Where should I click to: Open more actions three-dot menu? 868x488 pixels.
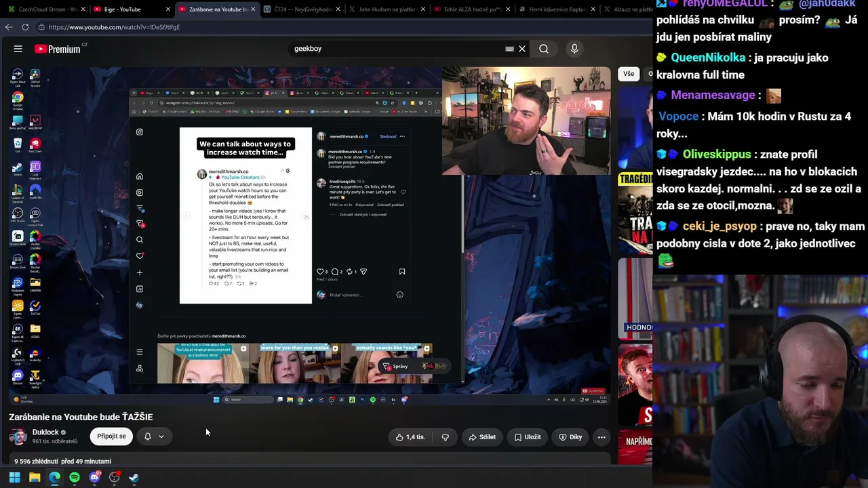coord(601,437)
